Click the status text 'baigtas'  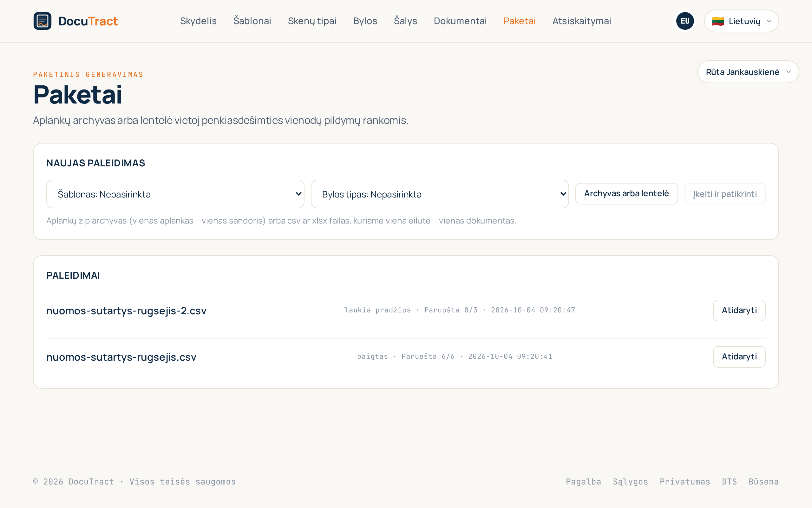pos(372,357)
